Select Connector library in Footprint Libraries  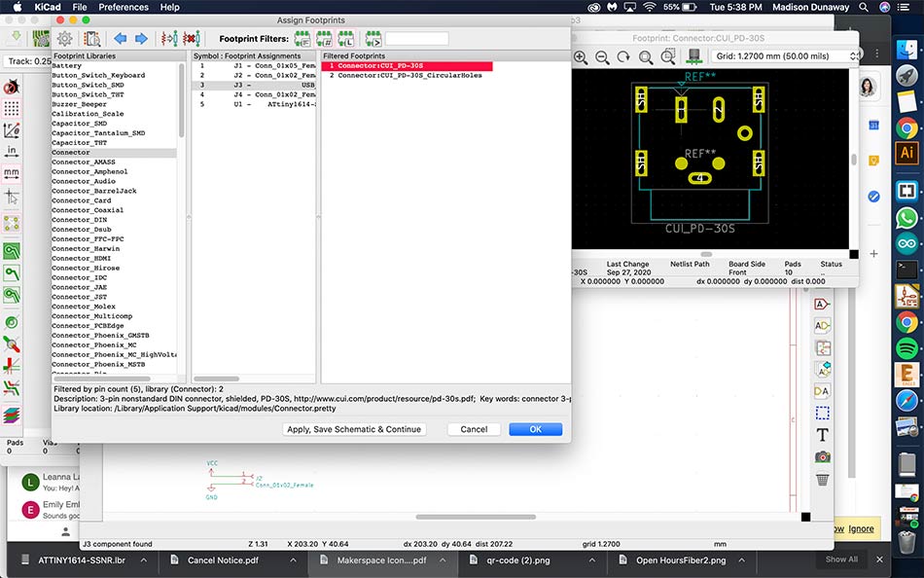click(x=114, y=152)
